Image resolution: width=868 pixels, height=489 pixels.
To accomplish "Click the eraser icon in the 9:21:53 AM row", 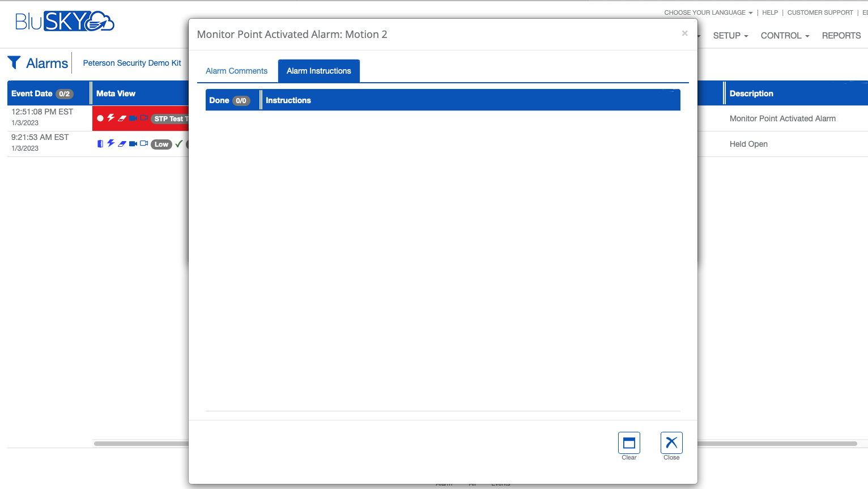I will [x=122, y=144].
